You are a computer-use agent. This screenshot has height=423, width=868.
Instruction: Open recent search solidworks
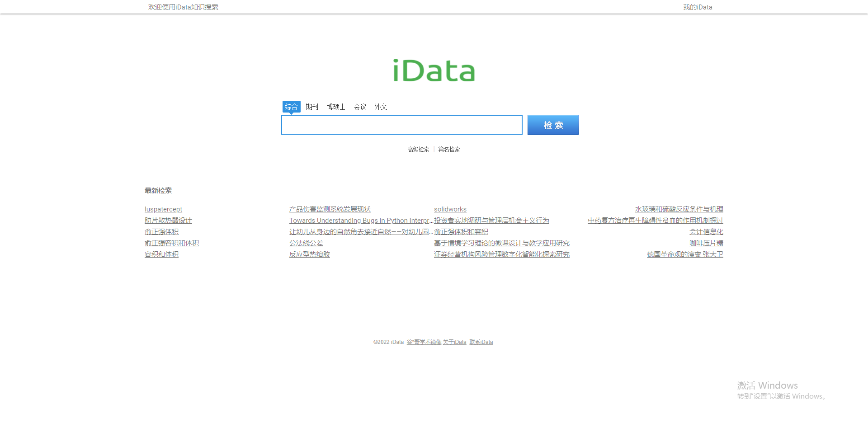[450, 209]
